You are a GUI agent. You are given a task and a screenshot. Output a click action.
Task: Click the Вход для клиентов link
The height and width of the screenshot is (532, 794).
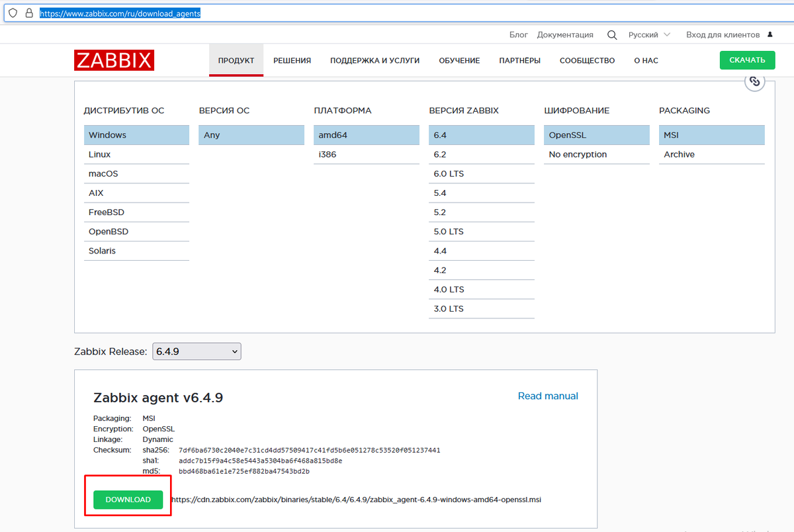(723, 34)
